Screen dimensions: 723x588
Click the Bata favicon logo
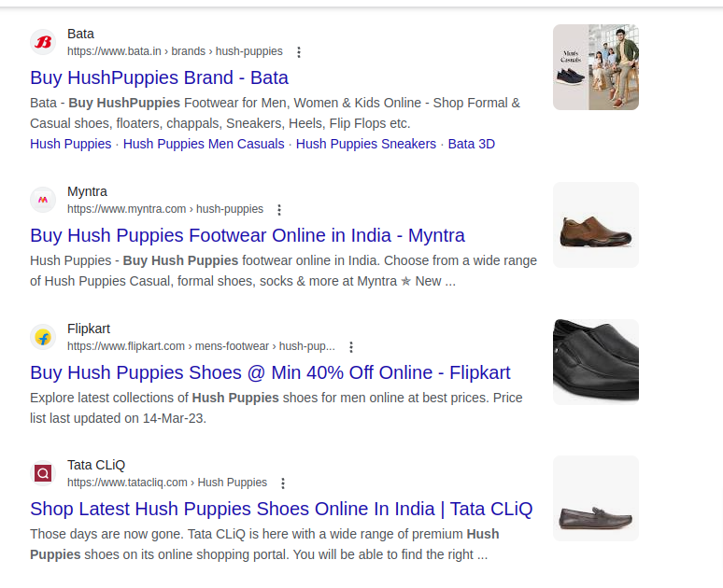(x=43, y=42)
